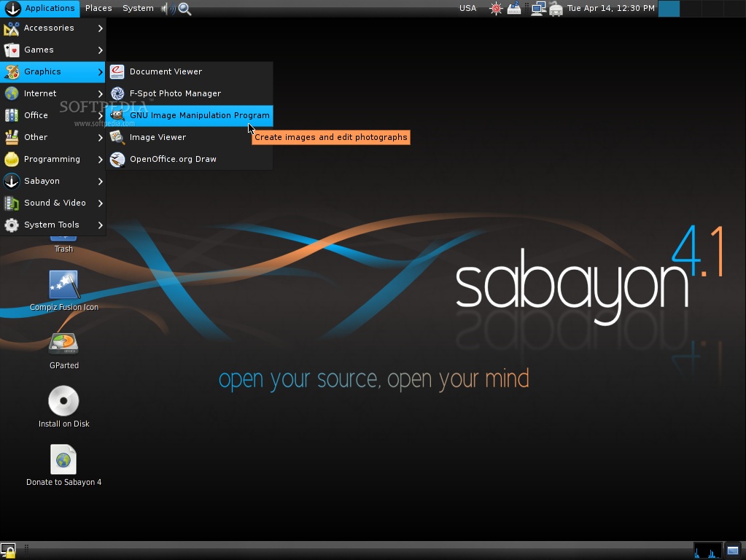Click the GIMP Wilber mascot icon
746x560 pixels.
[x=117, y=116]
